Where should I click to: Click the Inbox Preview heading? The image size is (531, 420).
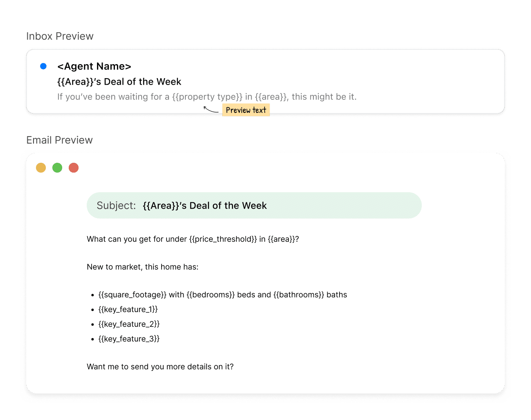click(60, 36)
